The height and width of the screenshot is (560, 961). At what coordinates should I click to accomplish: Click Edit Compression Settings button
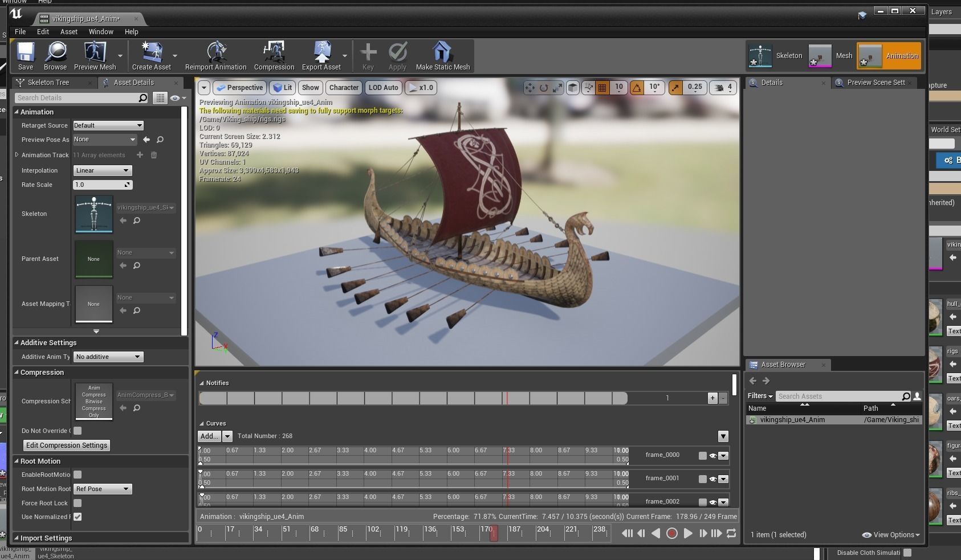point(67,445)
